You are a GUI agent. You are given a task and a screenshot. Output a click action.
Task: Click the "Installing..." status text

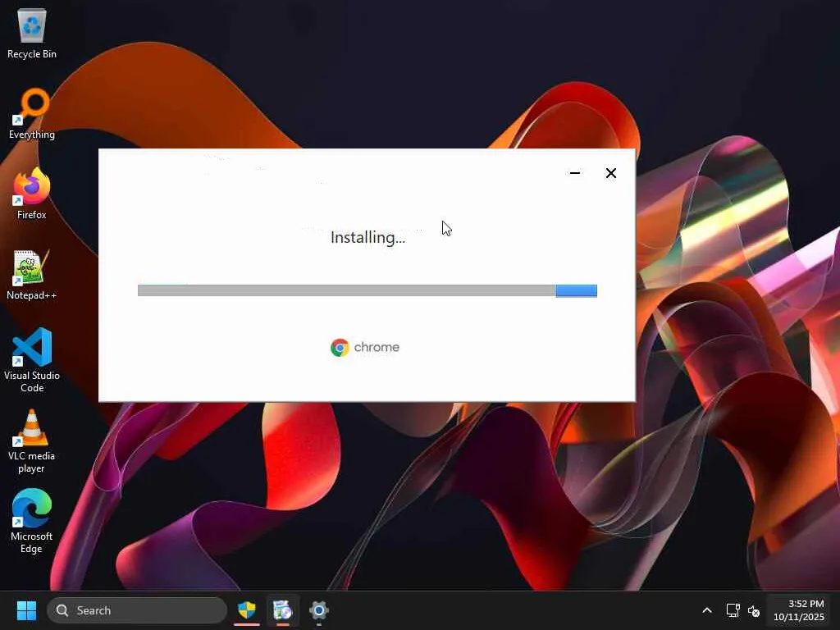click(367, 237)
